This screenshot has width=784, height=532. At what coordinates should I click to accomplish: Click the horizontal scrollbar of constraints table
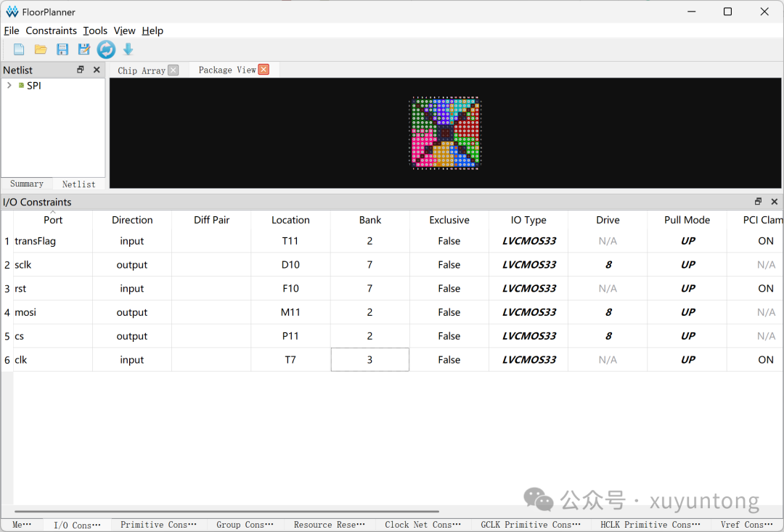point(226,512)
